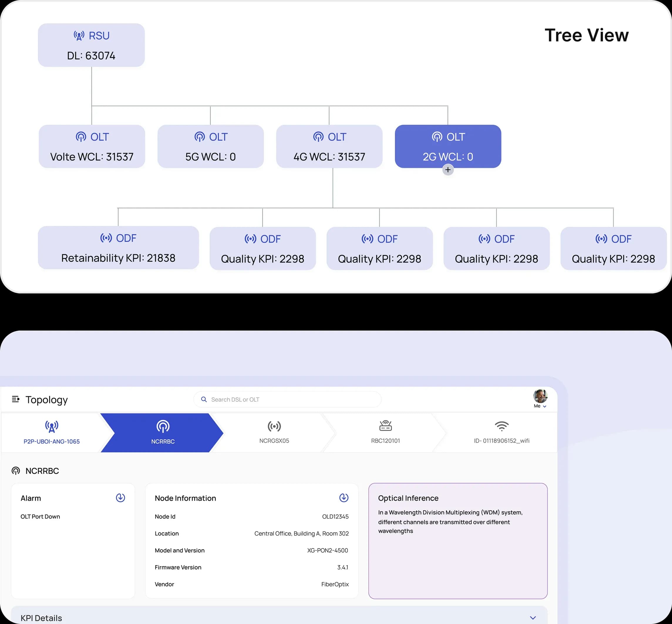
Task: Expand the 2G WCL node with plus button
Action: click(448, 170)
